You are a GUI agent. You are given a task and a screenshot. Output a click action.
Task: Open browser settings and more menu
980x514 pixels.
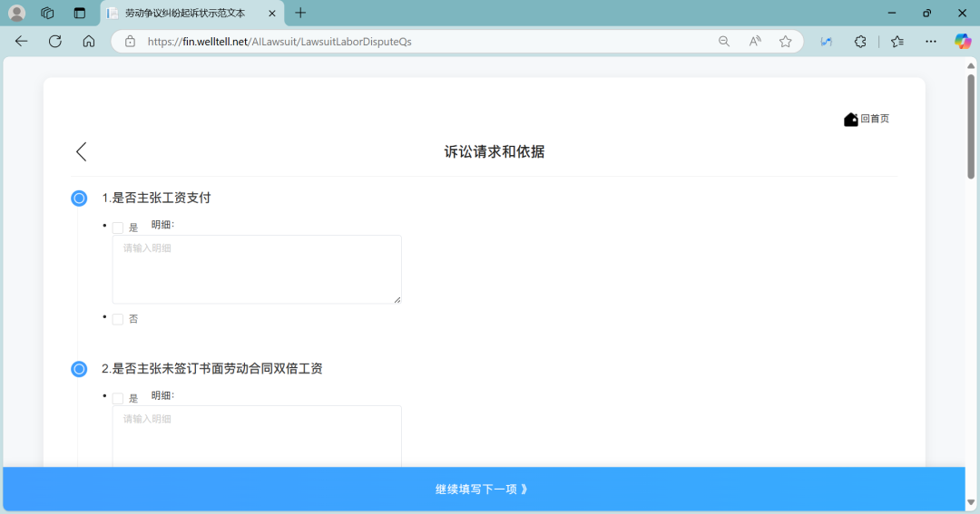[930, 41]
